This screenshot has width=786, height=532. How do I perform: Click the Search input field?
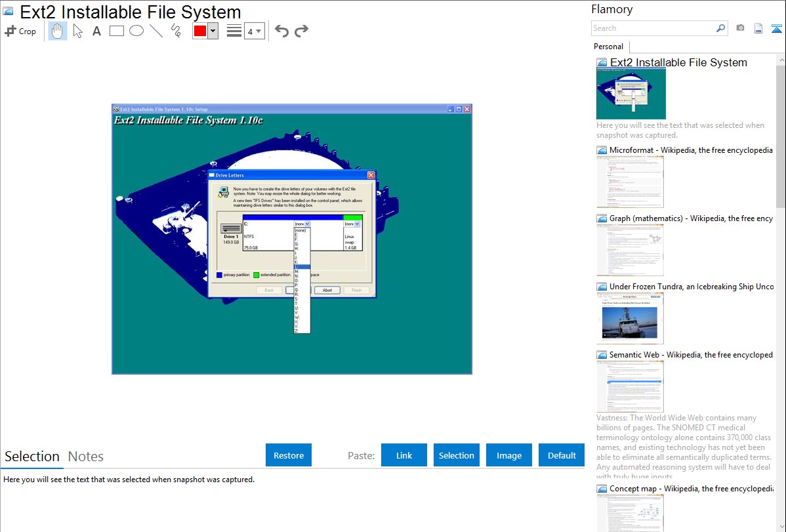click(x=653, y=28)
